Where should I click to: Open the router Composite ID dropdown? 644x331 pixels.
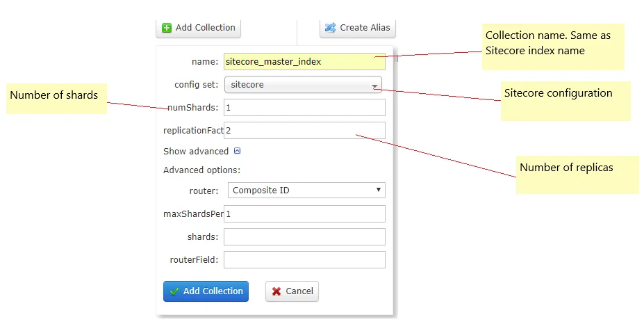[x=306, y=191]
